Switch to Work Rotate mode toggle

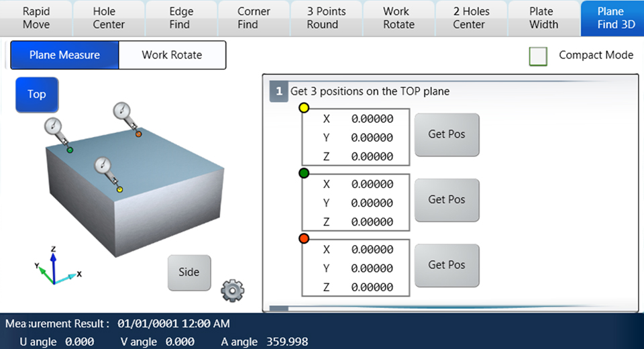point(172,55)
